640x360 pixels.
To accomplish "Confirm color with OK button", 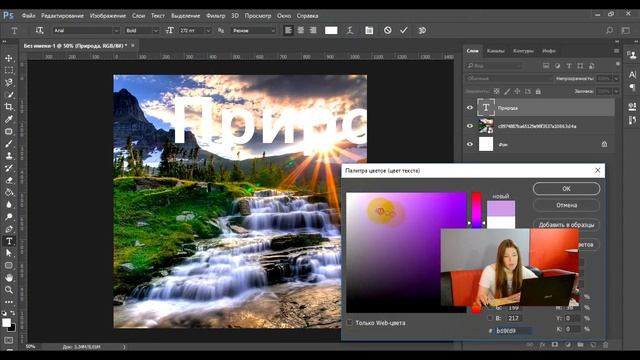I will point(567,189).
